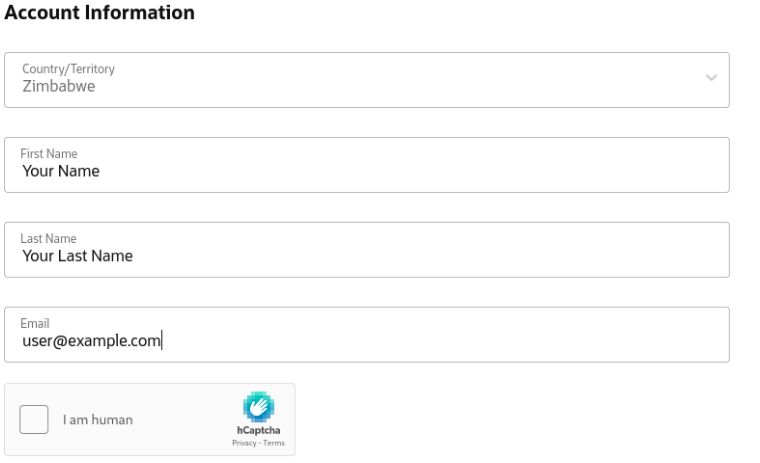760x463 pixels.
Task: Click the hCaptcha hand logo icon
Action: (x=258, y=407)
